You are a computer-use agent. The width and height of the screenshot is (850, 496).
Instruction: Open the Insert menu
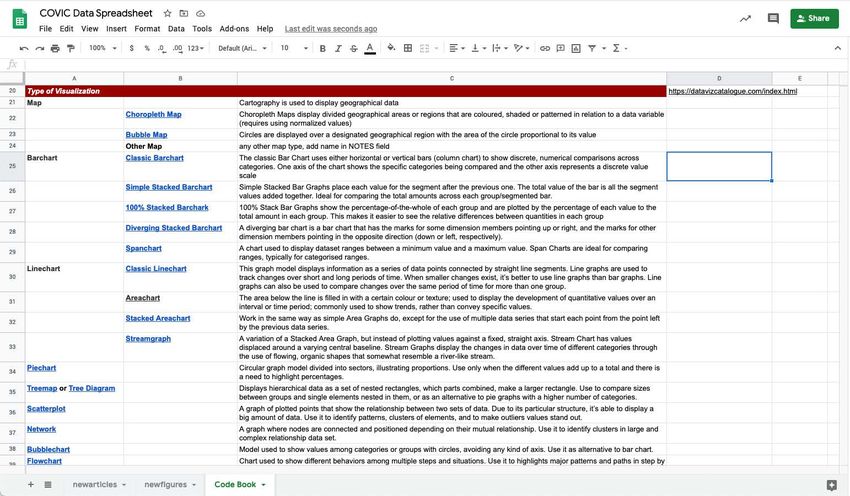tap(116, 29)
